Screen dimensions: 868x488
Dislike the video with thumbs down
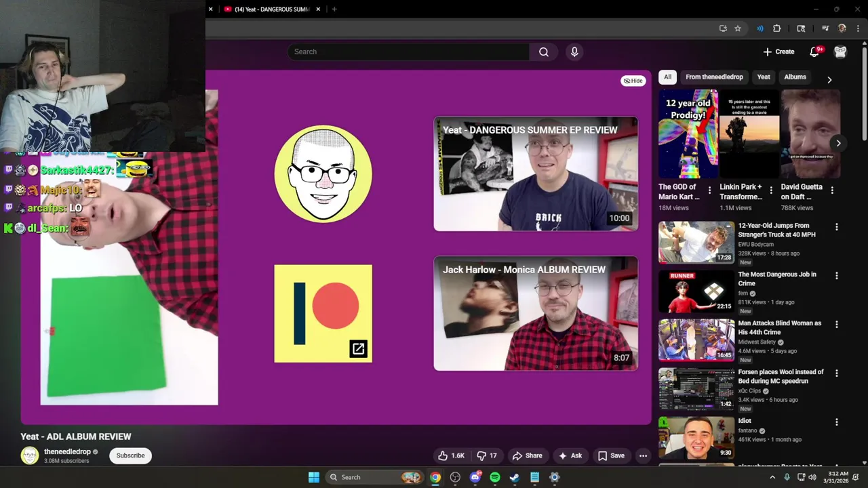click(x=487, y=455)
